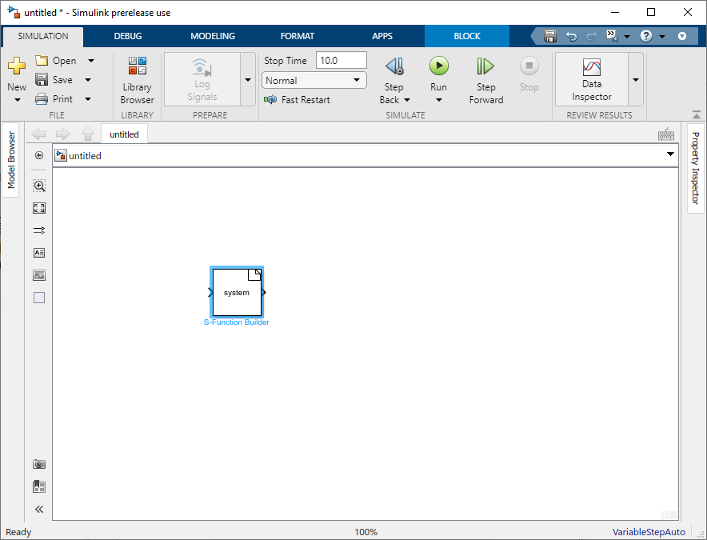The height and width of the screenshot is (540, 707).
Task: Open the Property Inspector side panel
Action: (x=695, y=168)
